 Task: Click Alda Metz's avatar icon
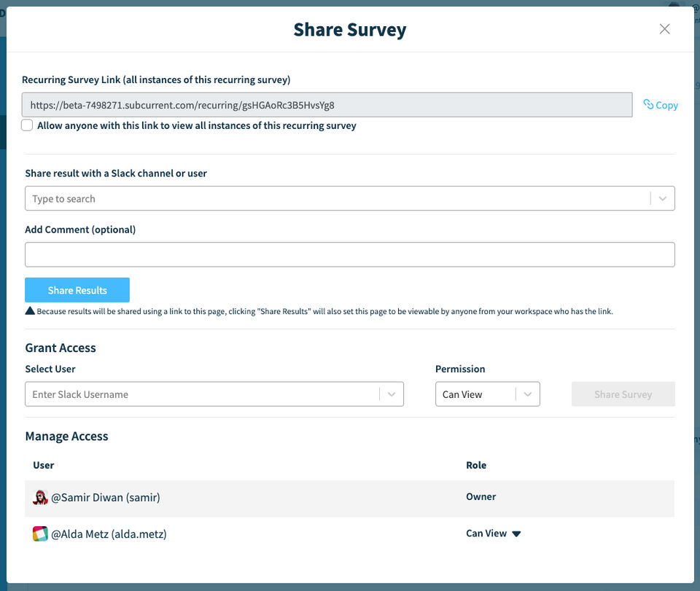point(40,534)
